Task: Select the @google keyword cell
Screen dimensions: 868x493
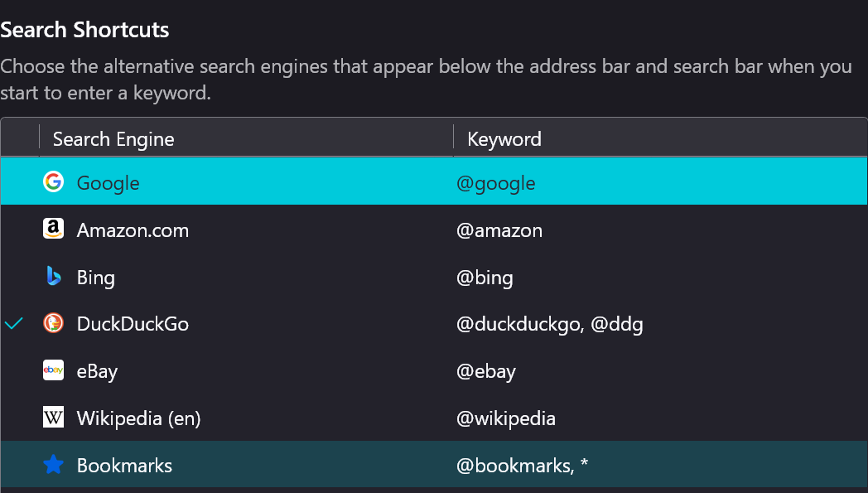Action: click(x=496, y=182)
